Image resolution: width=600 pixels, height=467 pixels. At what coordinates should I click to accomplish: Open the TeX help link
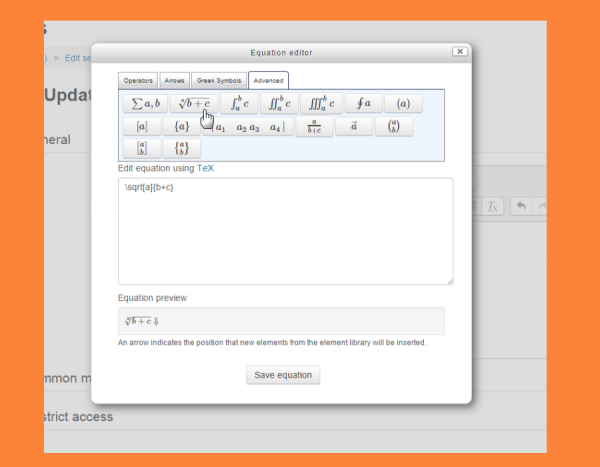pyautogui.click(x=205, y=168)
